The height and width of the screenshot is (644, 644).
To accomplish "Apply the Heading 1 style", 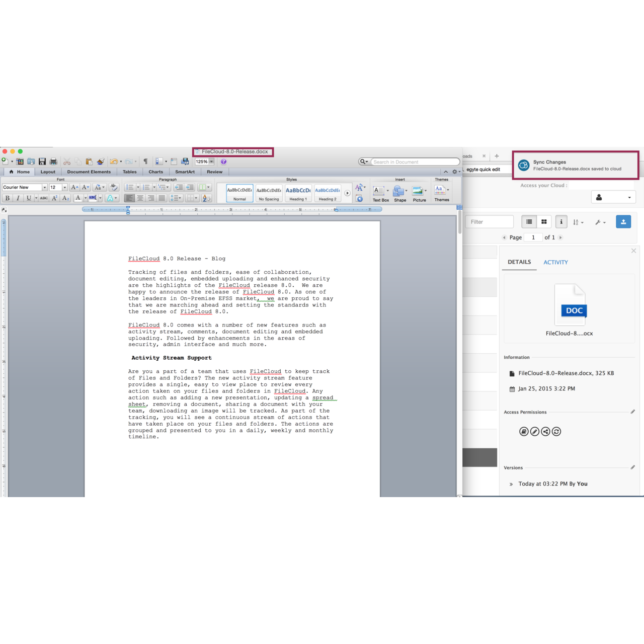I will 298,193.
